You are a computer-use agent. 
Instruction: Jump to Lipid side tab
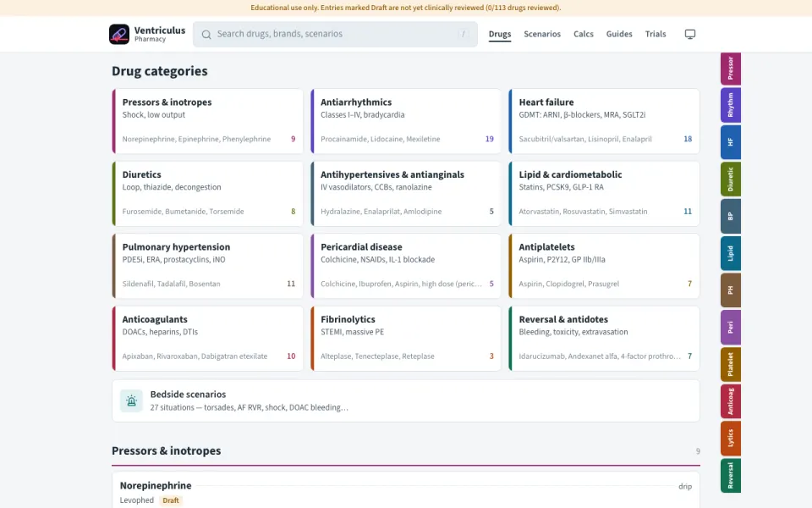[731, 253]
